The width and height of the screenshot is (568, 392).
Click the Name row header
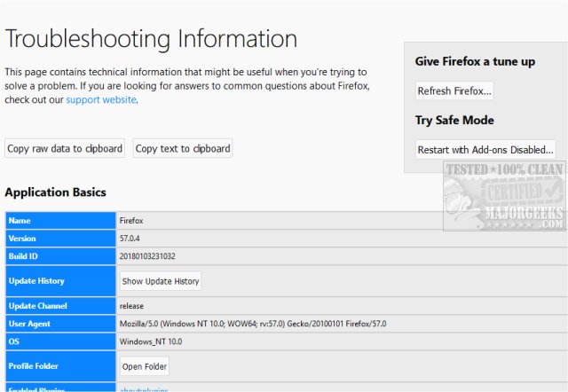click(x=60, y=221)
